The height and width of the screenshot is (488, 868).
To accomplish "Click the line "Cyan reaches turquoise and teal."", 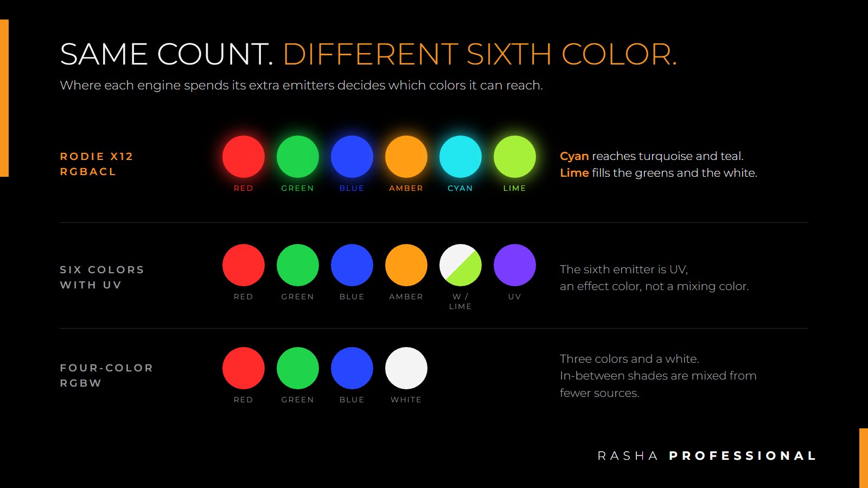I will [x=652, y=156].
